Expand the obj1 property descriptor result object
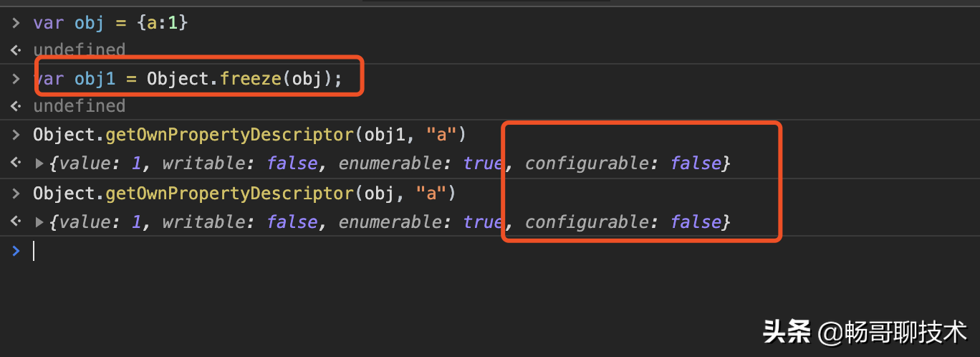Image resolution: width=980 pixels, height=357 pixels. pos(39,163)
